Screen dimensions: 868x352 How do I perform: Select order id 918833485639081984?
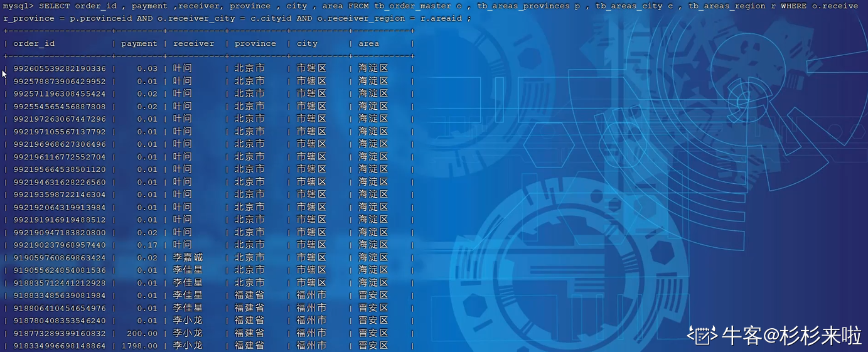[x=60, y=296]
